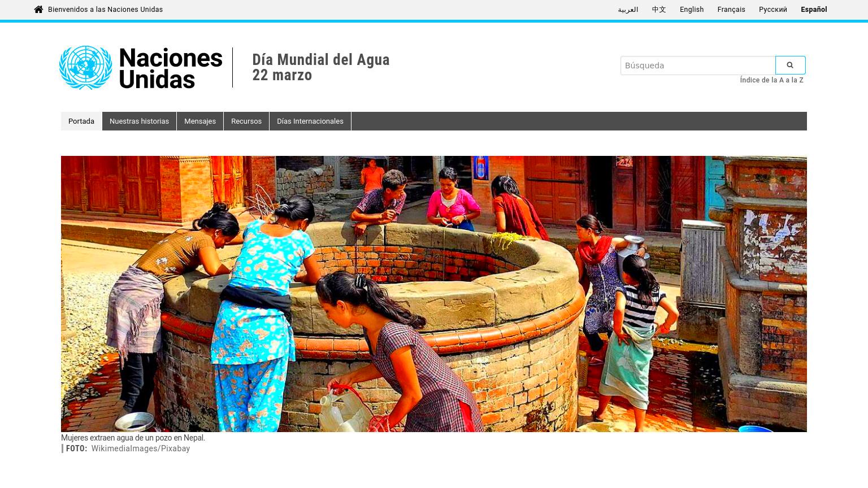
Task: Click the Naciones Unidas wordmark text
Action: coord(171,68)
